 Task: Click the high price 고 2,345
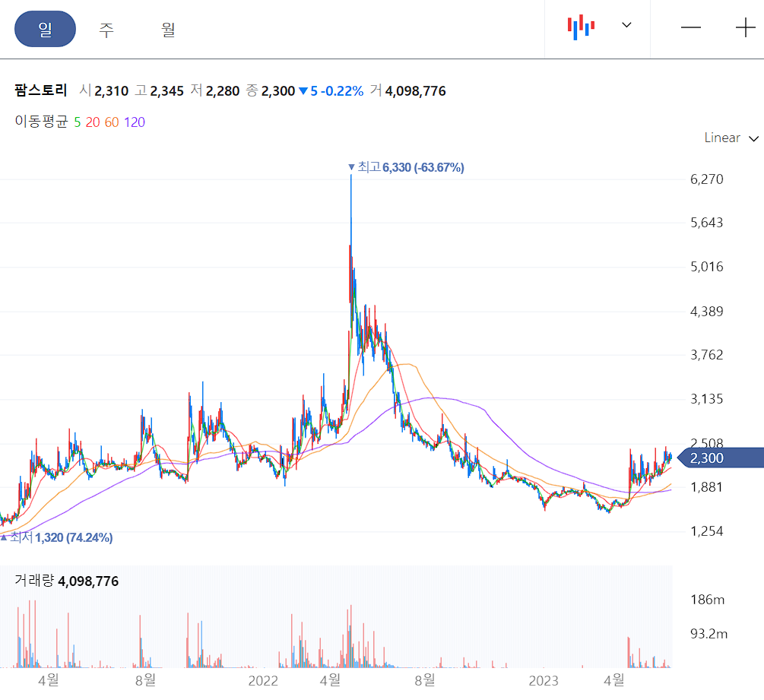(x=160, y=90)
